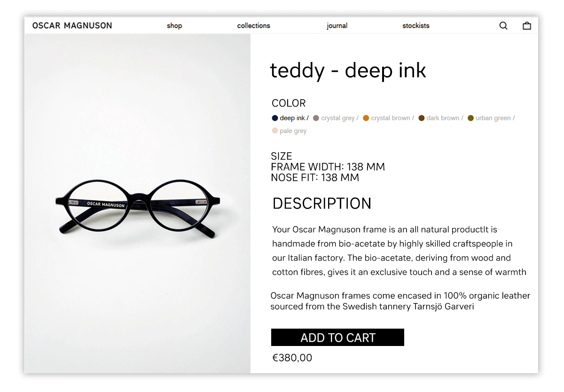564x392 pixels.
Task: Open the shopping bag cart icon
Action: point(527,26)
